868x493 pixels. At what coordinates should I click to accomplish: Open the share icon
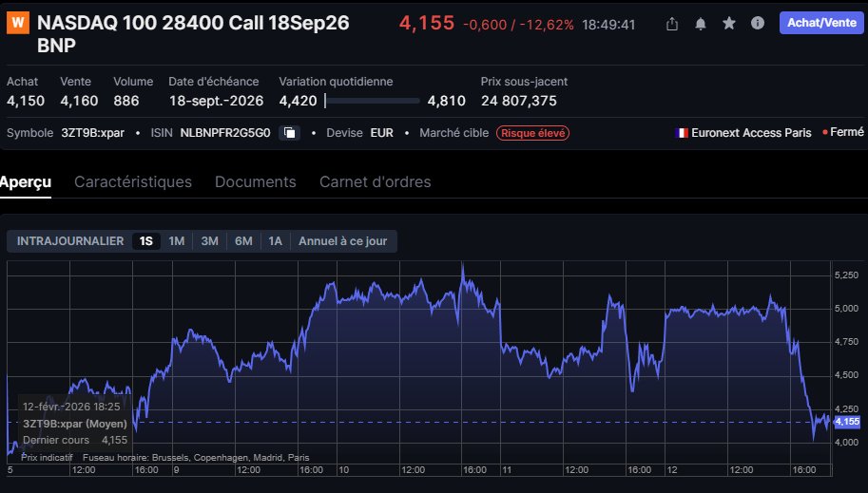coord(672,24)
